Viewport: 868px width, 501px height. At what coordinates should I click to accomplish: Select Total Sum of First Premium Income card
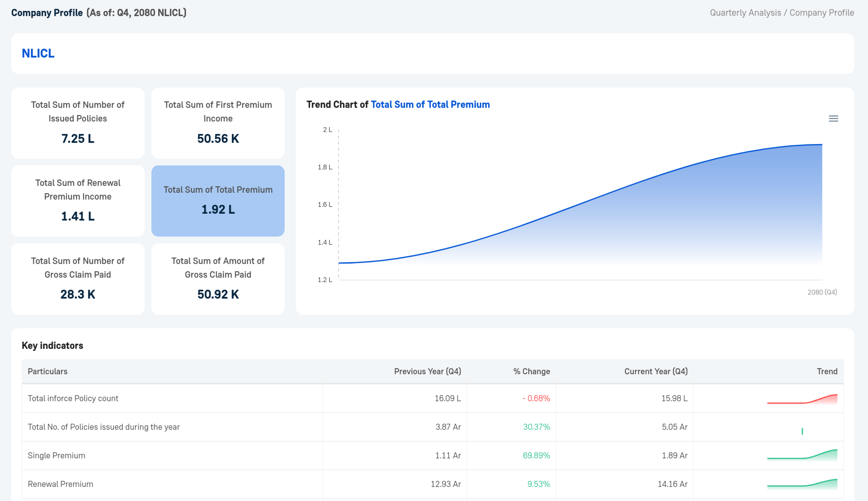(x=218, y=123)
